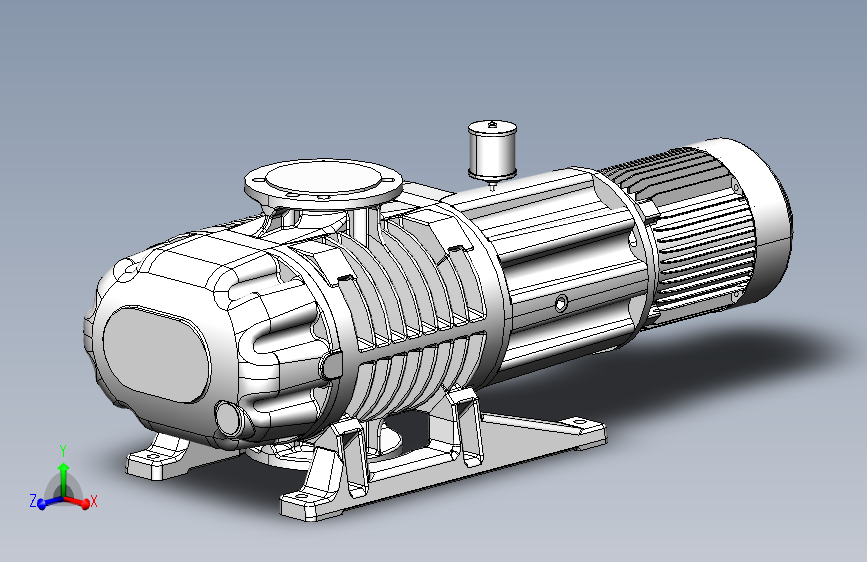Select the oval cover plate on the front end
Screen dimensions: 867x562
[156, 354]
